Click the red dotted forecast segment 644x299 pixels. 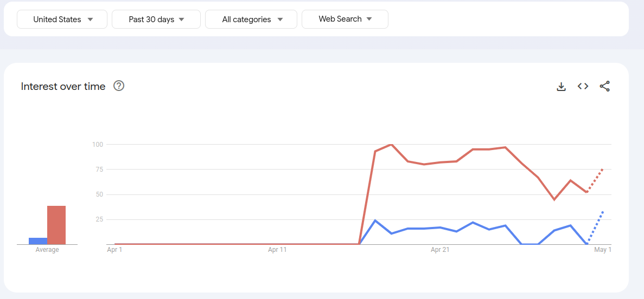595,180
